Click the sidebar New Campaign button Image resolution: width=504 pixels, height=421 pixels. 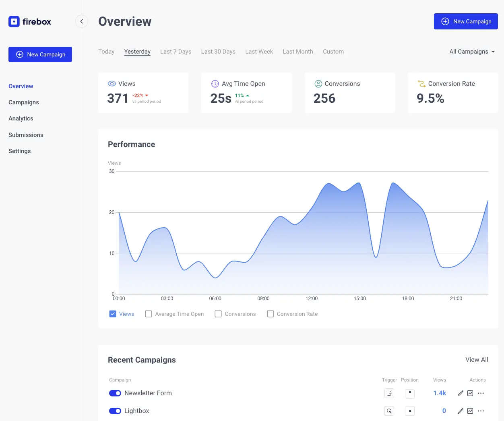[40, 54]
